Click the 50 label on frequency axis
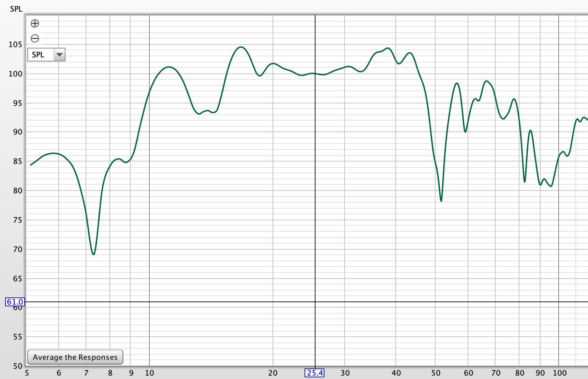 (436, 373)
